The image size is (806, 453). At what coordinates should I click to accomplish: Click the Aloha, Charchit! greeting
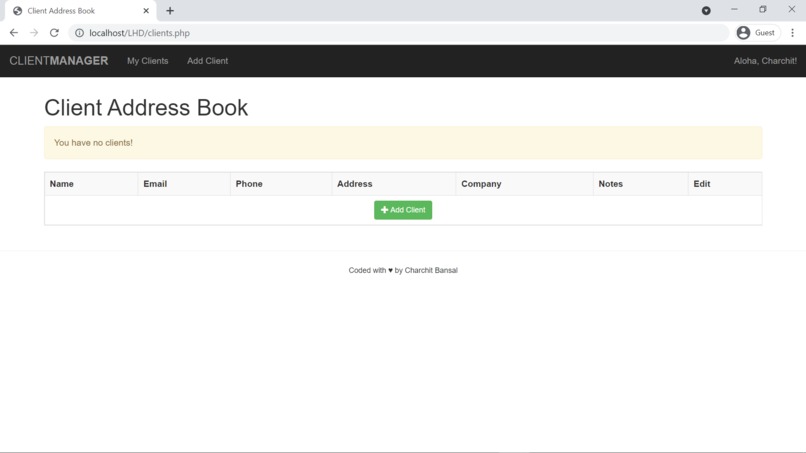765,61
